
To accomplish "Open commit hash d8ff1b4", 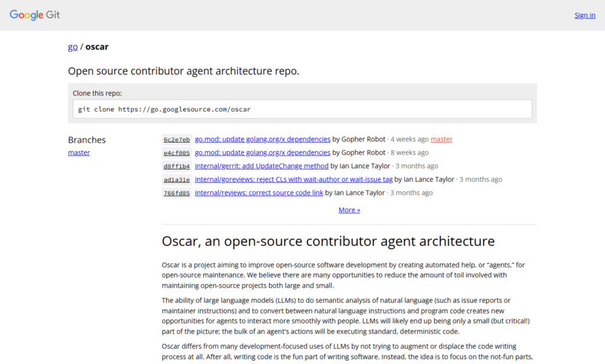I will tap(177, 166).
